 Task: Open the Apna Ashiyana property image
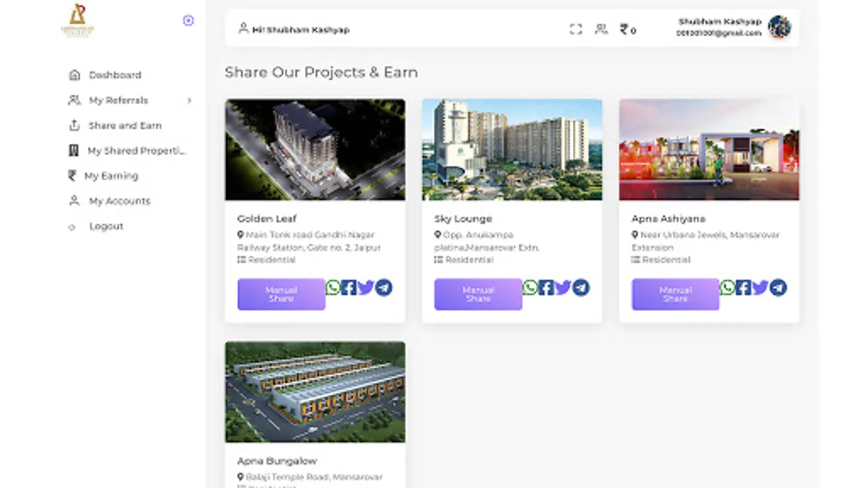coord(709,150)
